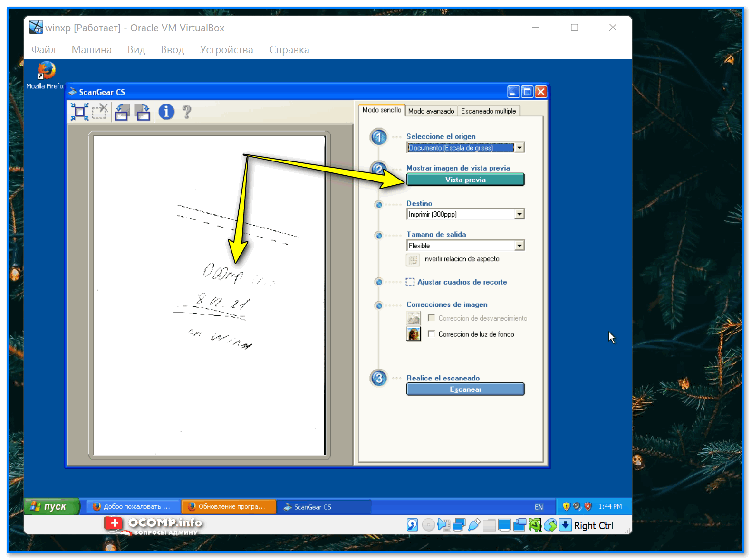751x560 pixels.
Task: Open Mozilla Firefox desktop shortcut
Action: 46,71
